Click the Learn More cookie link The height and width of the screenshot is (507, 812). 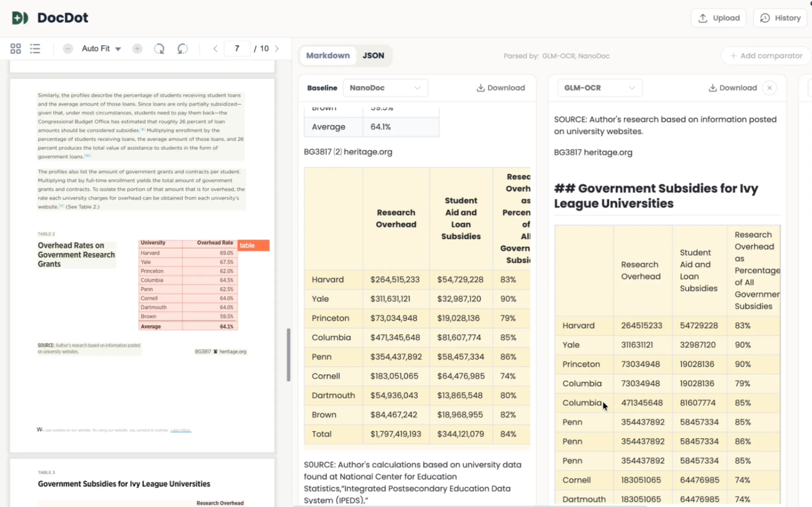coord(181,430)
